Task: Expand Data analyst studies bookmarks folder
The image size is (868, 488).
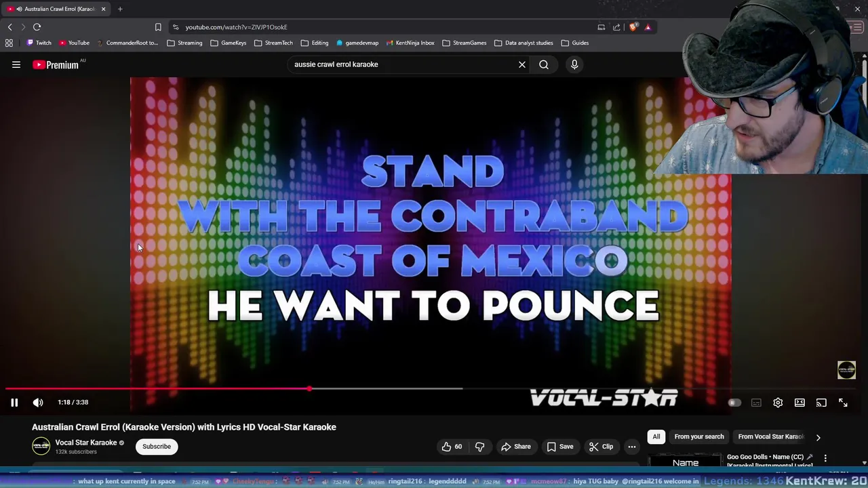Action: coord(524,43)
